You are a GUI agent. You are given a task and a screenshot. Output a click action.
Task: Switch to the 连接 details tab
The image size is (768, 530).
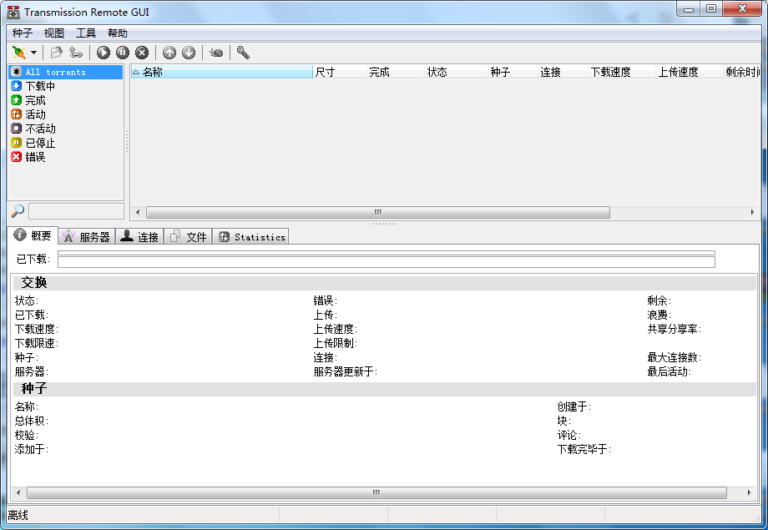(x=140, y=237)
